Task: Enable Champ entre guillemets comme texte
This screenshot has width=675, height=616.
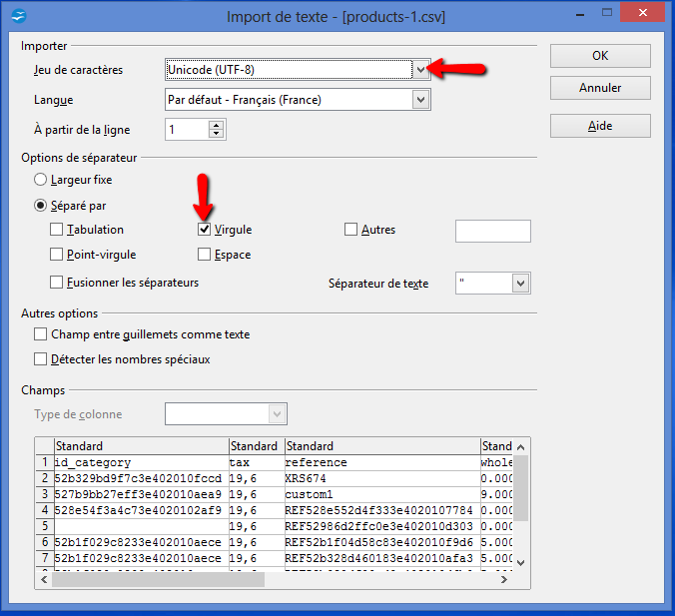Action: click(x=41, y=334)
